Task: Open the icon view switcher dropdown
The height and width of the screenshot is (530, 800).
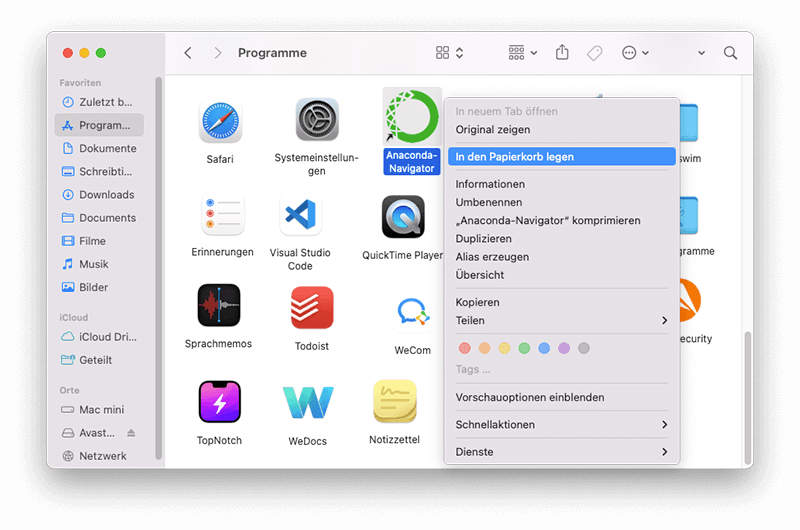Action: [x=449, y=53]
